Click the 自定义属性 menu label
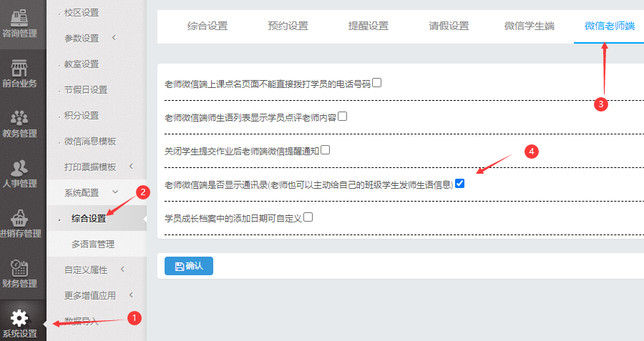This screenshot has height=341, width=644. tap(86, 270)
